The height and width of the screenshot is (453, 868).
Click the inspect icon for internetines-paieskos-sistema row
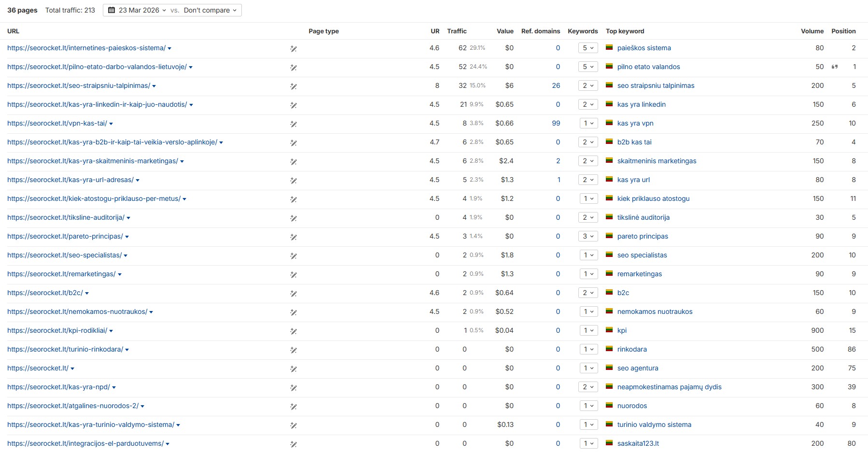click(x=293, y=49)
